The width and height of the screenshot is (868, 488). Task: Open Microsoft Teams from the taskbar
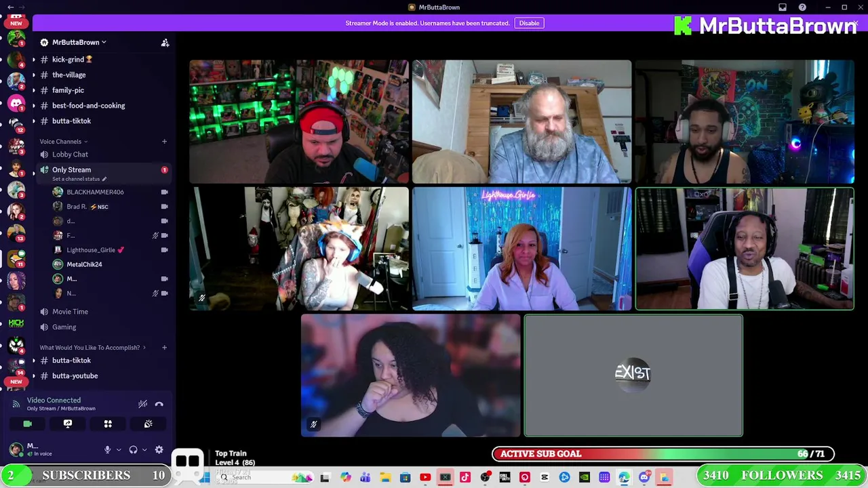click(x=366, y=478)
